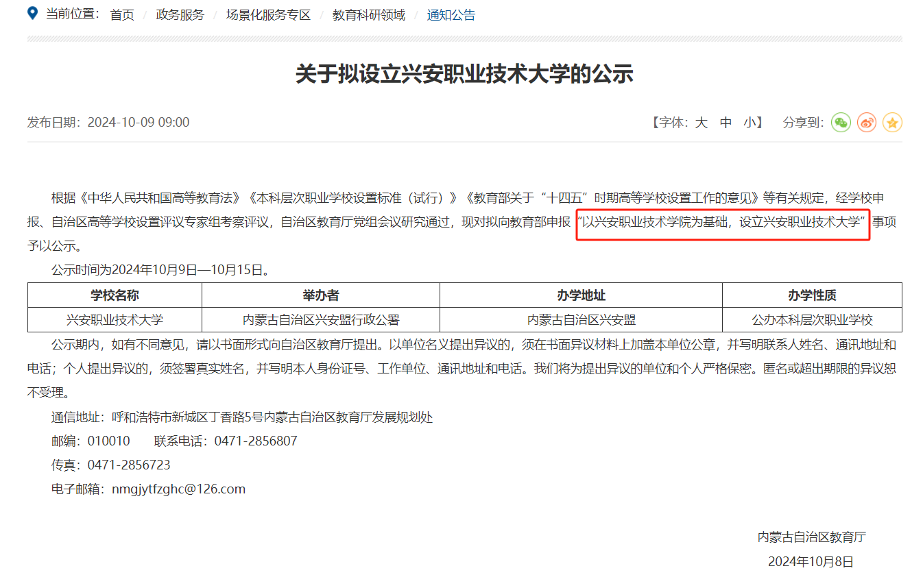
Task: Select 兴安职业技术大学 in the table
Action: click(115, 319)
